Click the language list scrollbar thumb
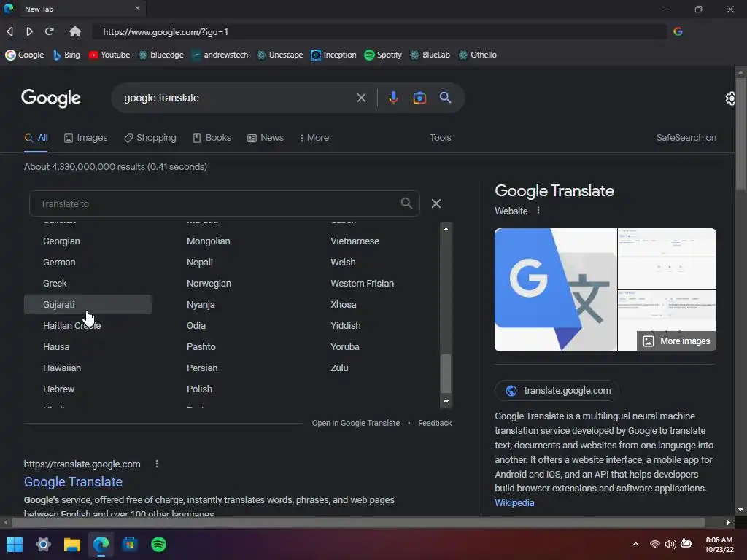This screenshot has width=747, height=560. point(446,373)
